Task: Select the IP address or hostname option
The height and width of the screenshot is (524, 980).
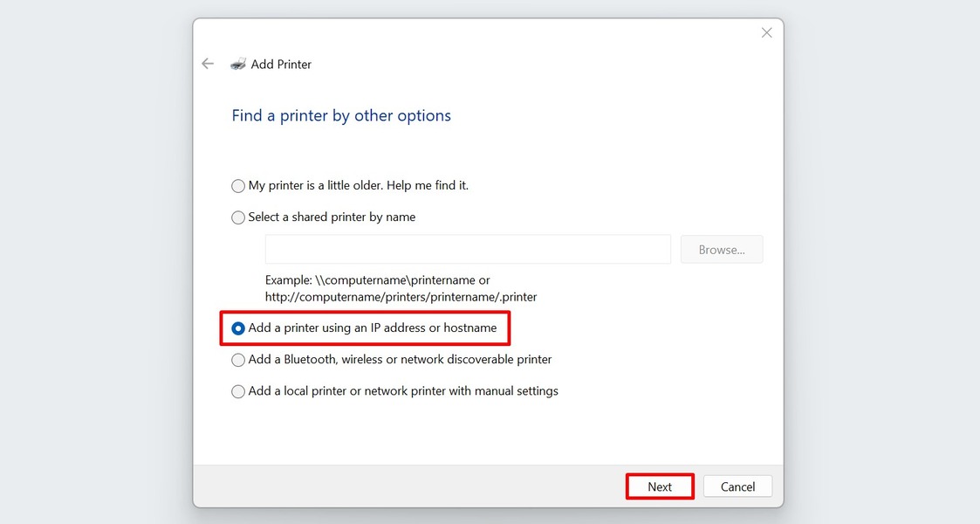Action: tap(237, 328)
